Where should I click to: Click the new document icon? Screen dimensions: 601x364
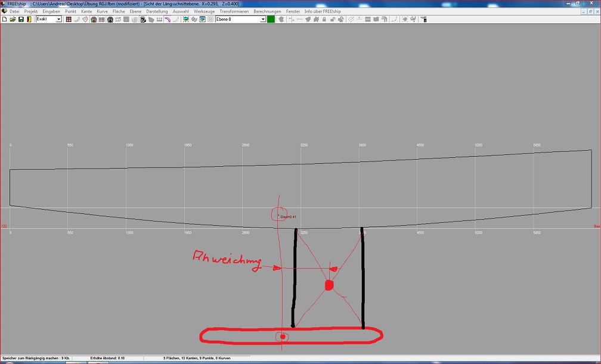click(x=4, y=20)
